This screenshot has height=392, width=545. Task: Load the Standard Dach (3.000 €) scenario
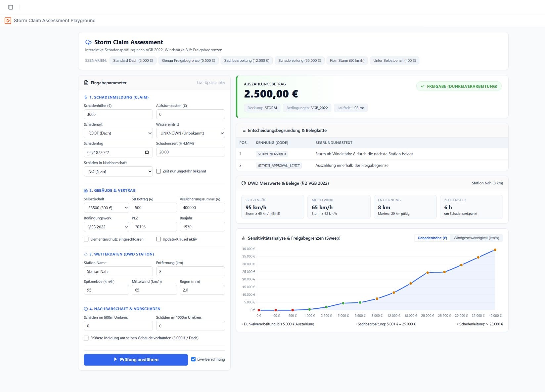pos(133,60)
